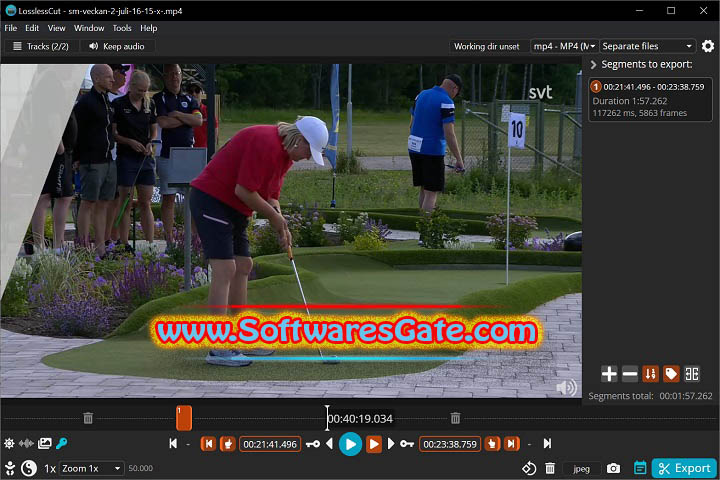Open the Tools menu
The height and width of the screenshot is (480, 720).
(122, 28)
